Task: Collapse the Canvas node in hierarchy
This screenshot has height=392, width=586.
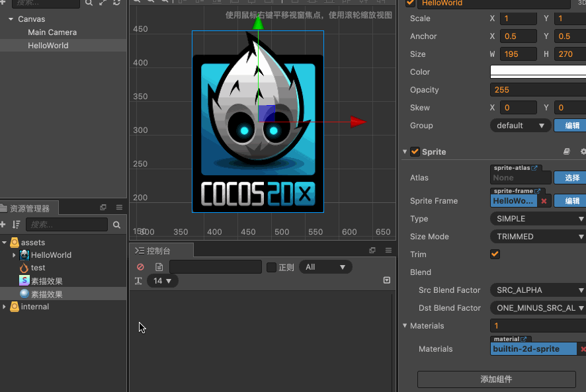Action: (11, 19)
